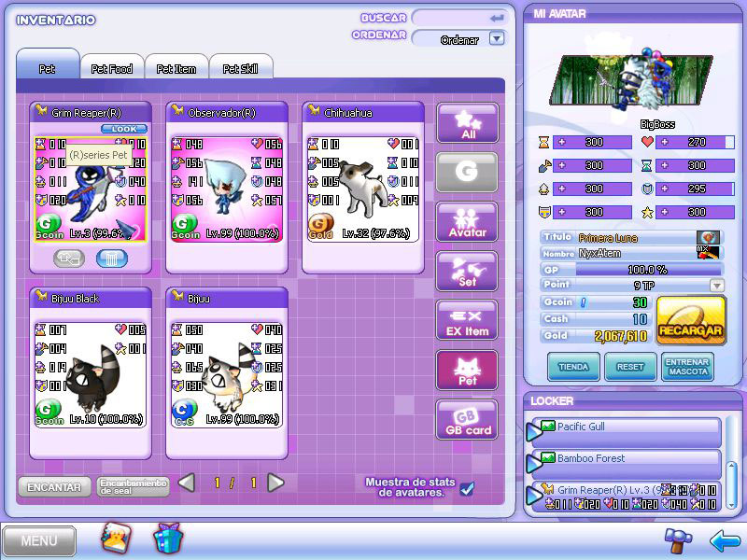Switch to the Pet tab
Viewport: 747px width, 560px height.
pos(48,65)
